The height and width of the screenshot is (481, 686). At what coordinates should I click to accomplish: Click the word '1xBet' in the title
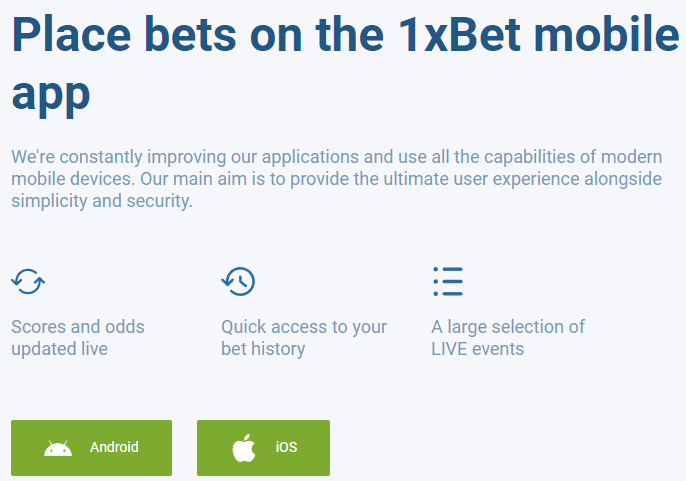[459, 34]
